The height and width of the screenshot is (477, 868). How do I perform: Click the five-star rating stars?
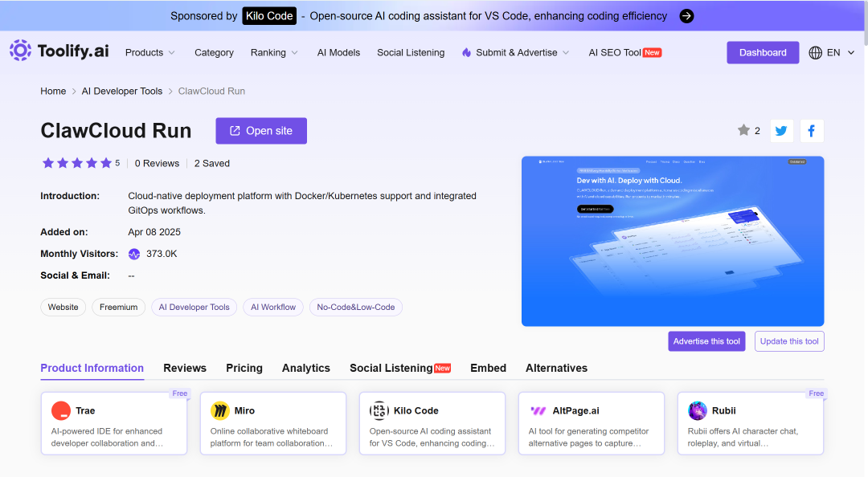click(x=77, y=163)
